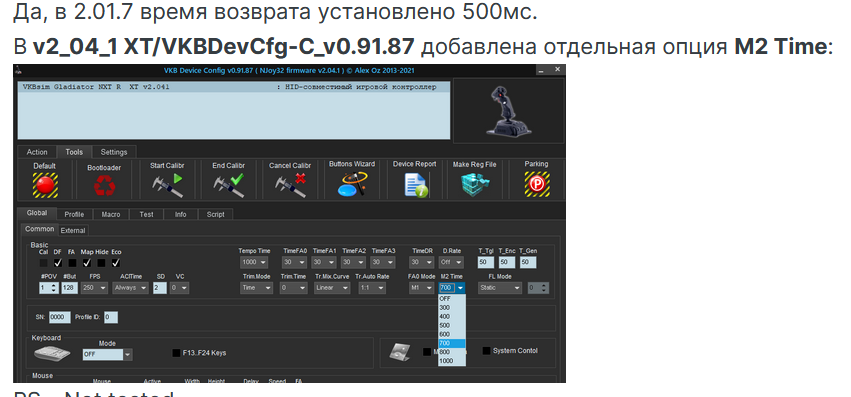Open the Profile tab
Viewport: 851px width, 397px height.
pos(74,215)
